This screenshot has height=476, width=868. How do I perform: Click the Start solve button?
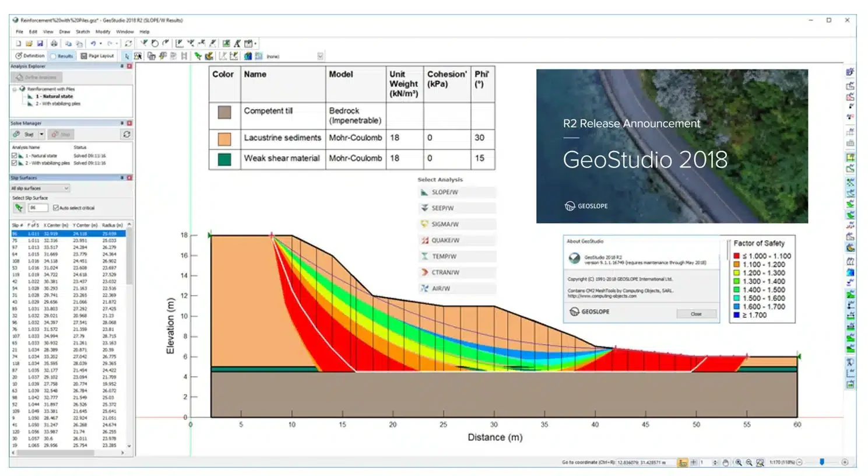(24, 134)
